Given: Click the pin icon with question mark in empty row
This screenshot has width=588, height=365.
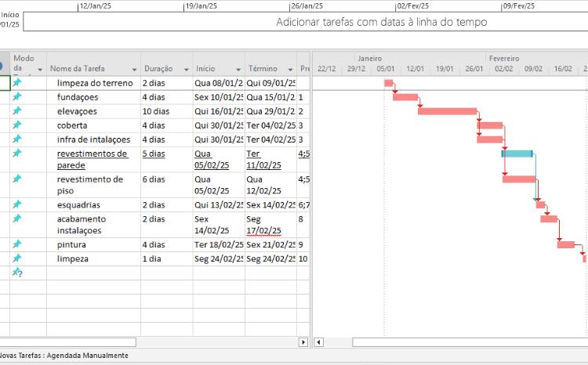Looking at the screenshot, I should point(17,272).
